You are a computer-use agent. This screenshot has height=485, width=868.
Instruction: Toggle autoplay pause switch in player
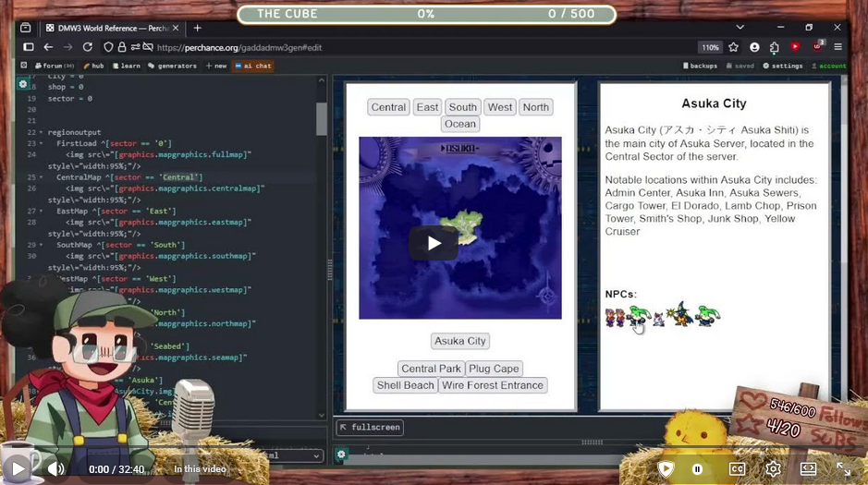pos(698,468)
